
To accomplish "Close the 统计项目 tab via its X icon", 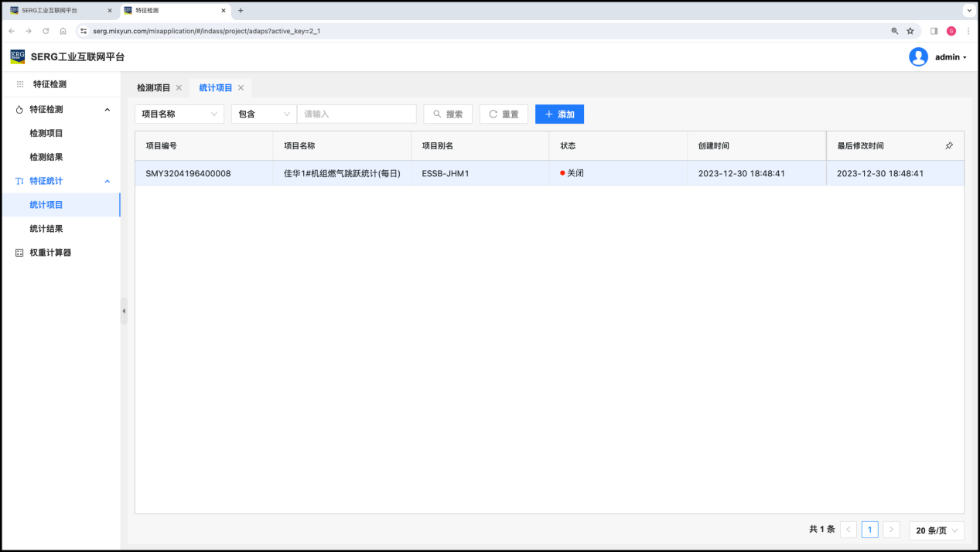I will pyautogui.click(x=241, y=88).
